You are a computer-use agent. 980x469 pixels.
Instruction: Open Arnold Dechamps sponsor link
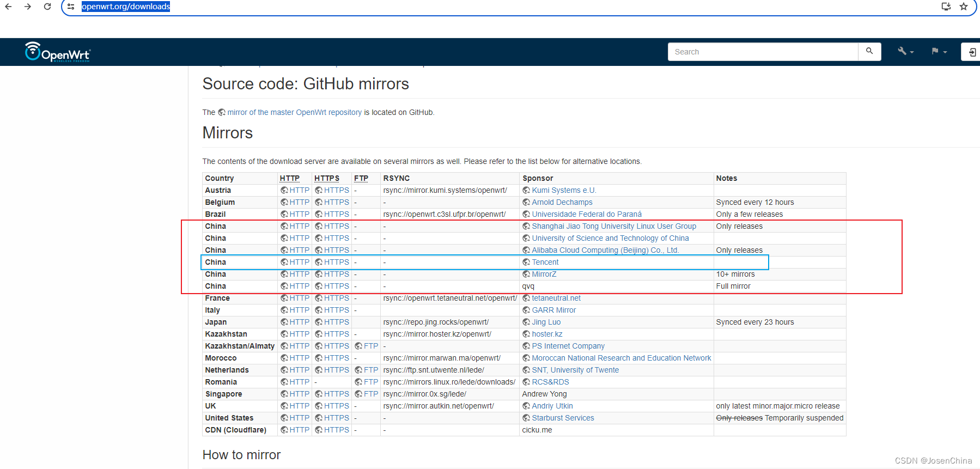pos(562,202)
